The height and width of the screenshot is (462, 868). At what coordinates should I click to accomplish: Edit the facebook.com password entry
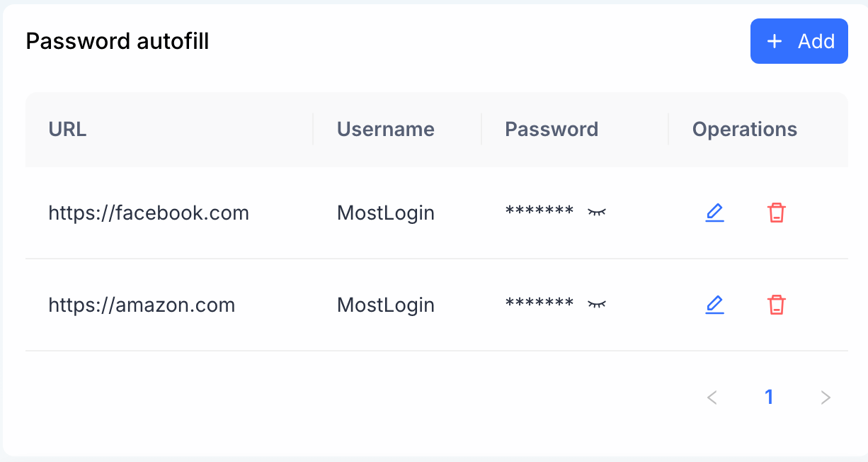[714, 213]
